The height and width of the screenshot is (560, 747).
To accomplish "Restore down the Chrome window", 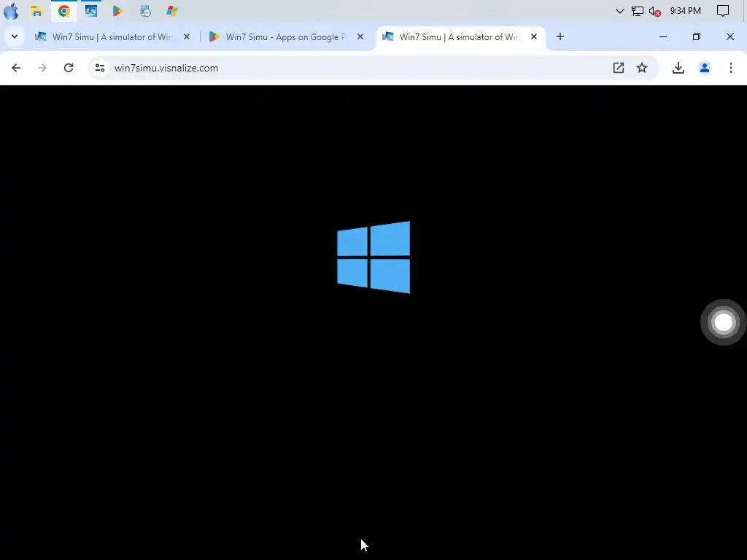I will 697,36.
